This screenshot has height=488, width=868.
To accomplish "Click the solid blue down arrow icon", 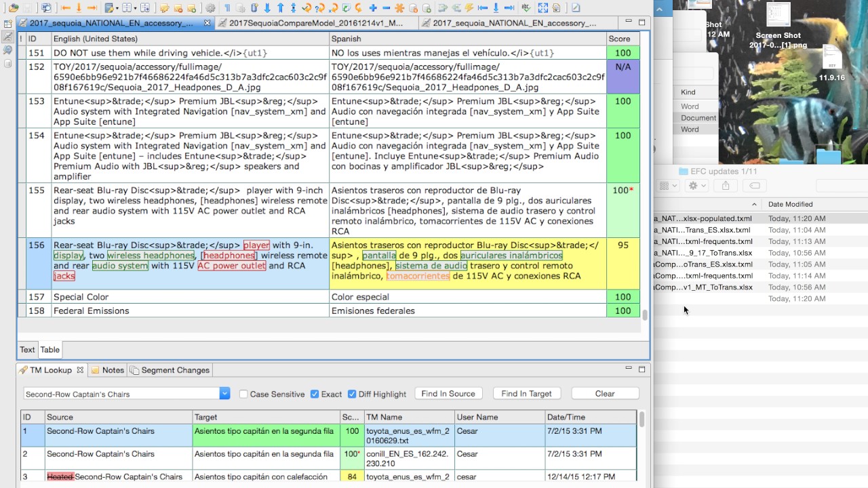I will (x=267, y=8).
